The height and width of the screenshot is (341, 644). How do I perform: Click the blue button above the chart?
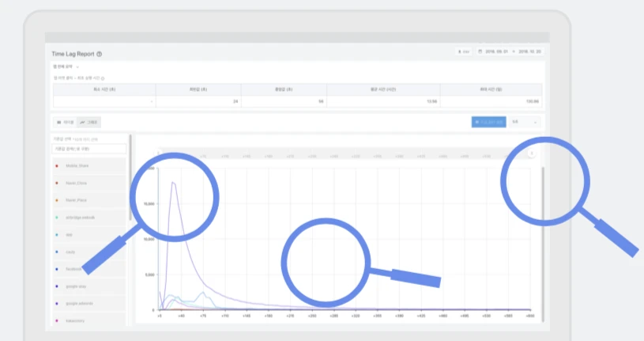pyautogui.click(x=488, y=122)
